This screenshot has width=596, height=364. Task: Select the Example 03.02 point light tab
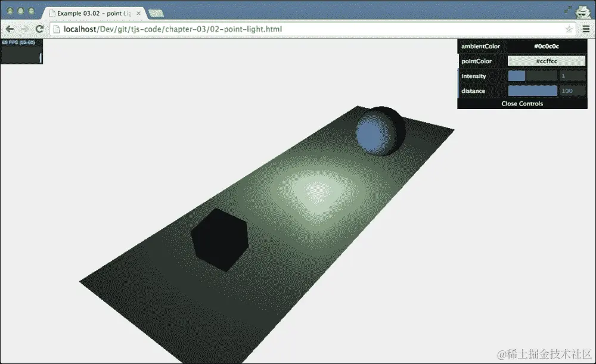pyautogui.click(x=94, y=13)
